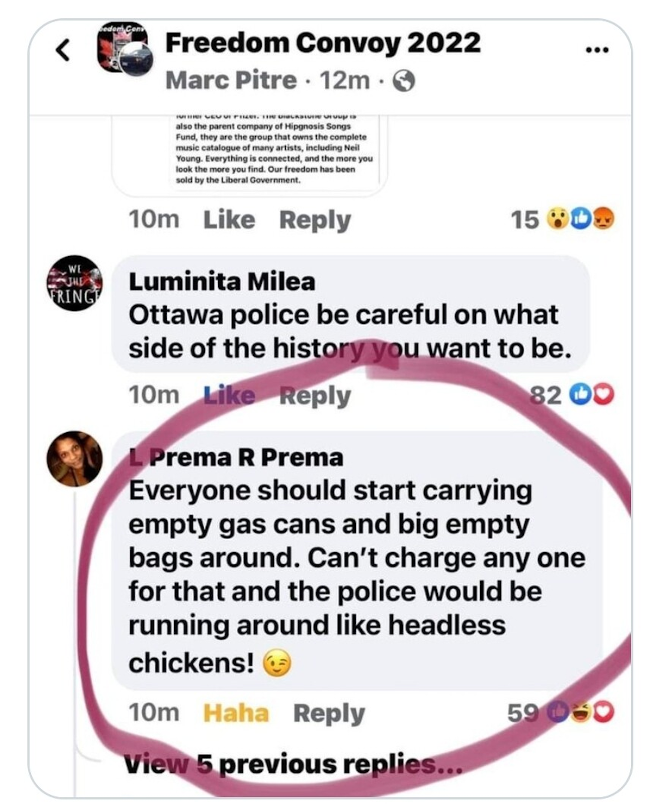Open L Prema R Prema's profile photo
Screen dimensions: 672x804
75,459
